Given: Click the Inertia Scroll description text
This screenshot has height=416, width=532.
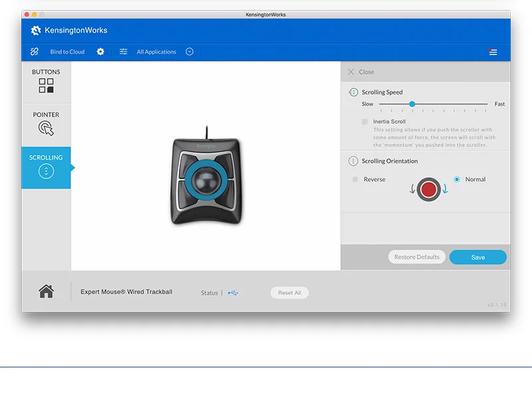Looking at the screenshot, I should click(434, 137).
